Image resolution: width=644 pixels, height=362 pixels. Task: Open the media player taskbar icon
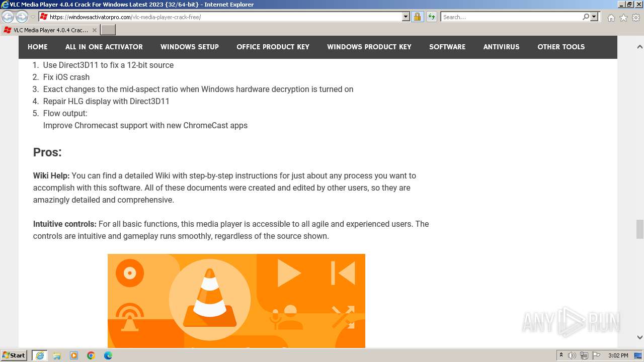pyautogui.click(x=74, y=355)
